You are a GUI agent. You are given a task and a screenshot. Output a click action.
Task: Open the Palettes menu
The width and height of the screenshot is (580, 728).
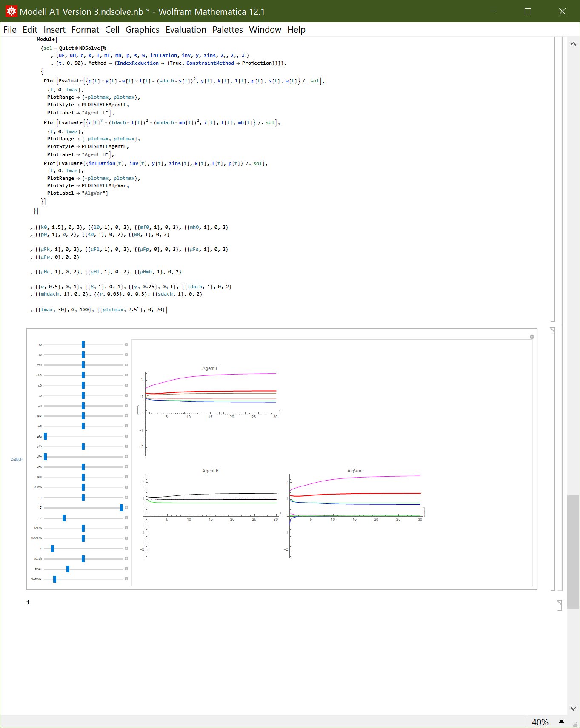tap(228, 30)
